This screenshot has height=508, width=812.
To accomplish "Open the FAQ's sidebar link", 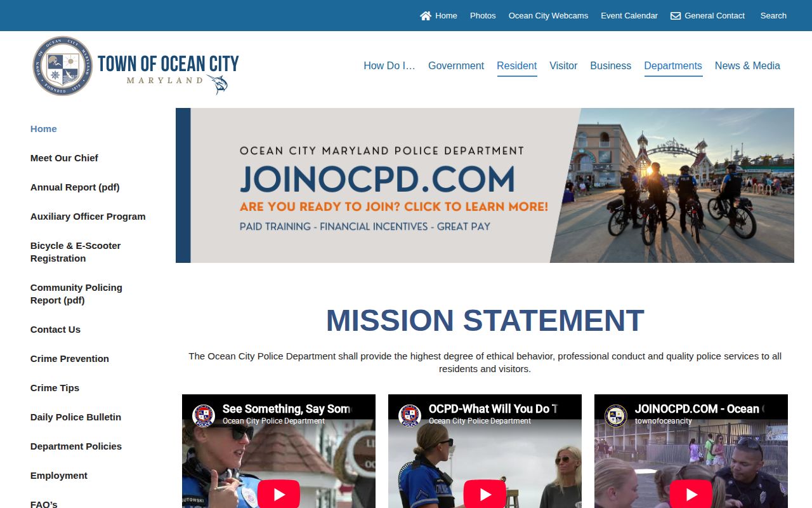I will tap(44, 504).
